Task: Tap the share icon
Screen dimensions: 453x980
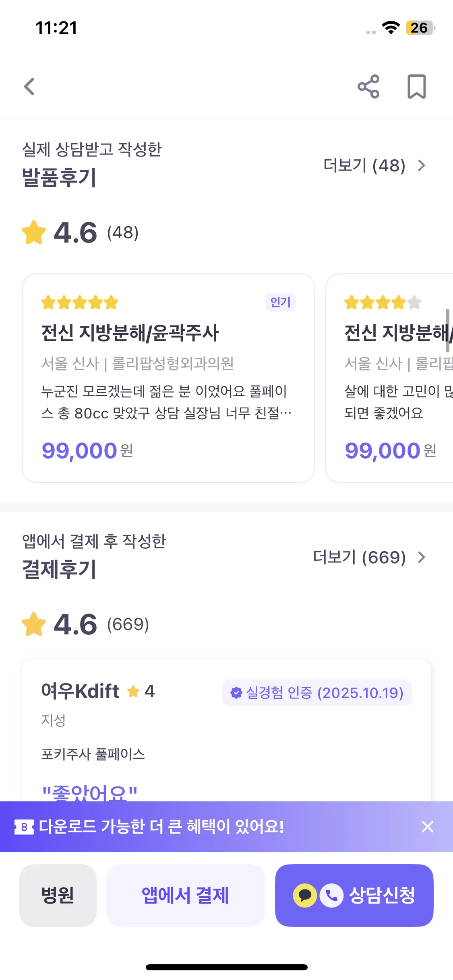Action: pyautogui.click(x=368, y=86)
